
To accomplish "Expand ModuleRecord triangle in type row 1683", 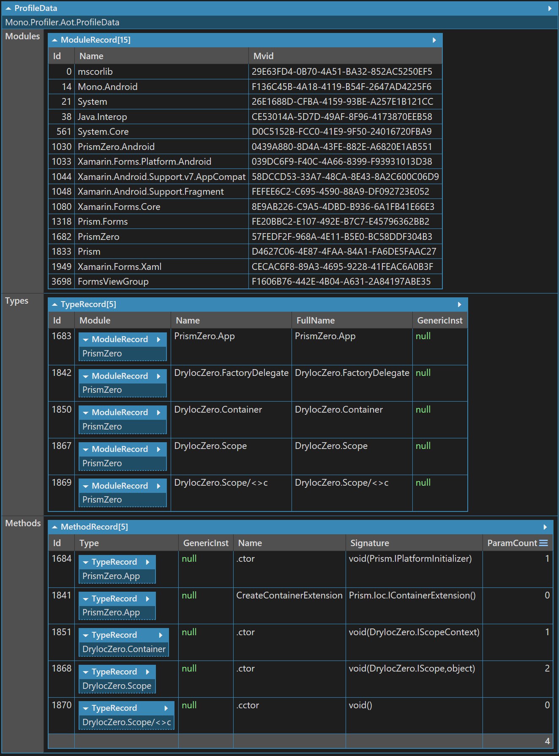I will 86,340.
